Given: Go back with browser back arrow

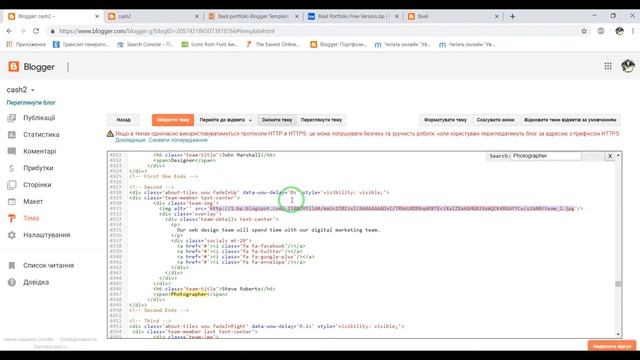Looking at the screenshot, I should (x=9, y=31).
